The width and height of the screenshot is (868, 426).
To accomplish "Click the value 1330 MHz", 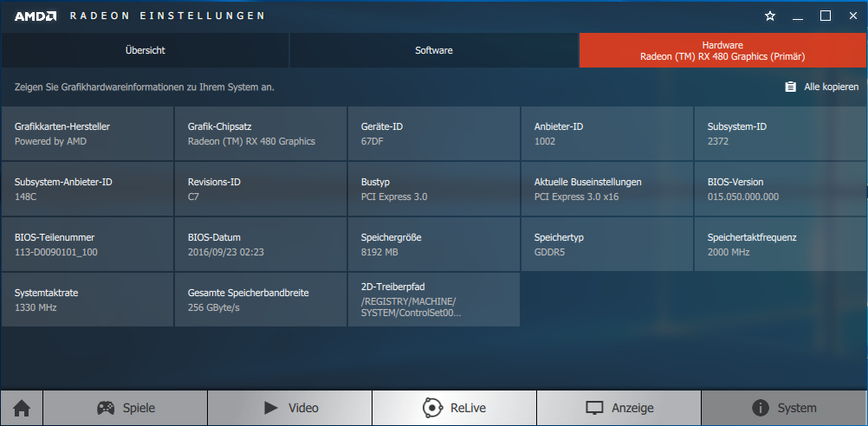I will coord(36,307).
